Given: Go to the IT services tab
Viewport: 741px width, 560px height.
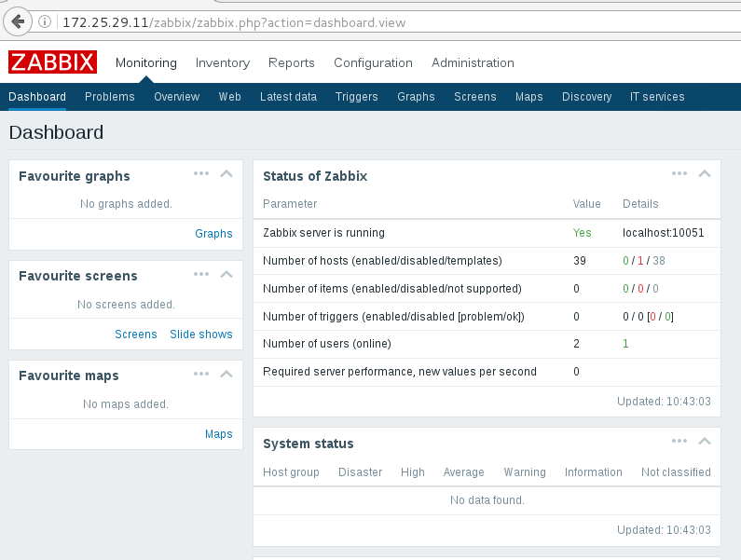Looking at the screenshot, I should click(657, 97).
